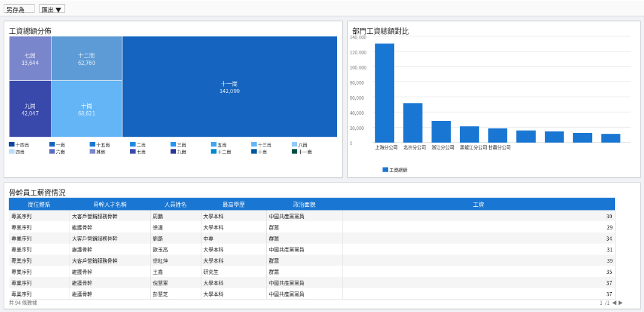Screen dimensions: 644x312
Task: Sort by 工資 column header
Action: 478,204
